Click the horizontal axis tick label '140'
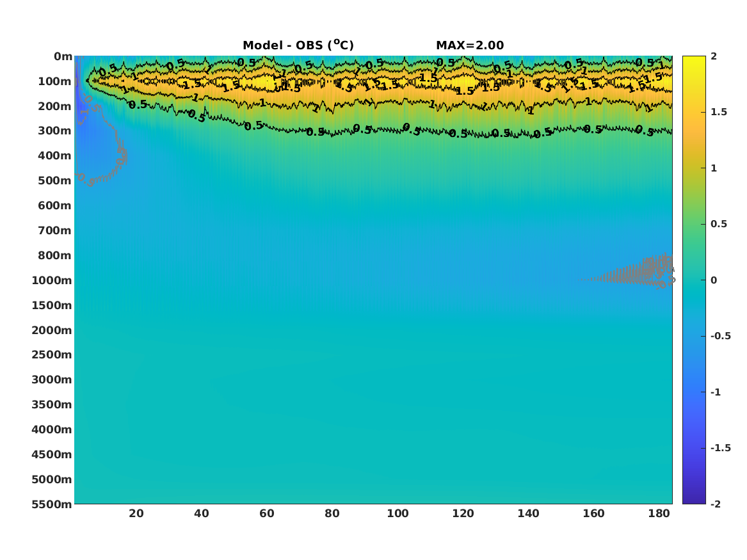 [x=528, y=513]
